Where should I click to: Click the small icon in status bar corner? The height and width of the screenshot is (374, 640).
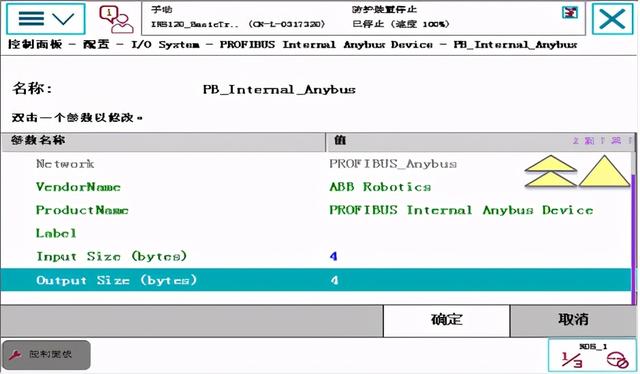(570, 13)
